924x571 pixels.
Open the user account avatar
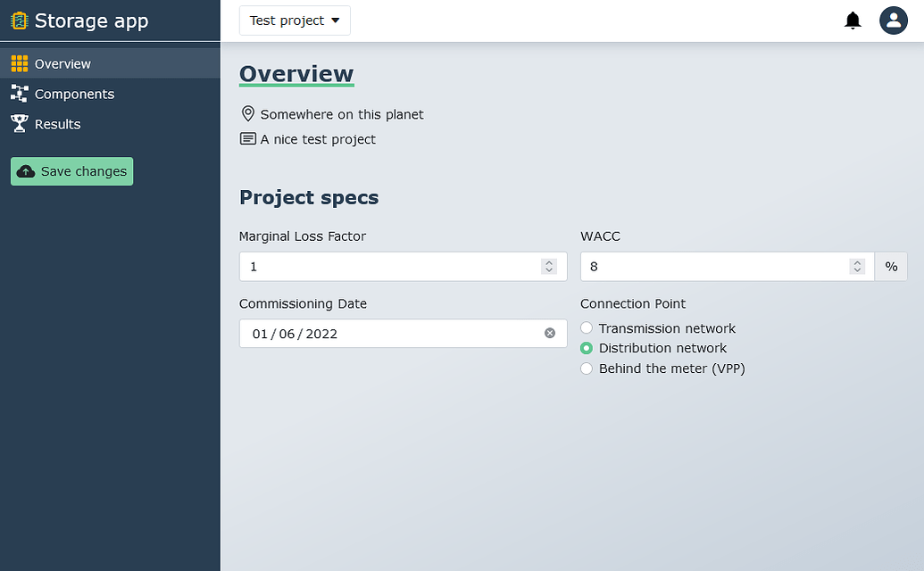click(893, 21)
